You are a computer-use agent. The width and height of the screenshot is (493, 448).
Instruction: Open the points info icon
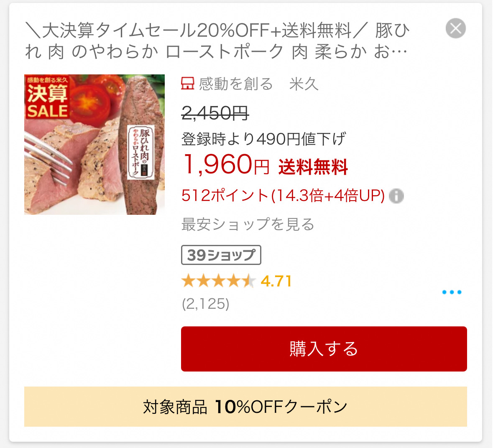[x=396, y=196]
